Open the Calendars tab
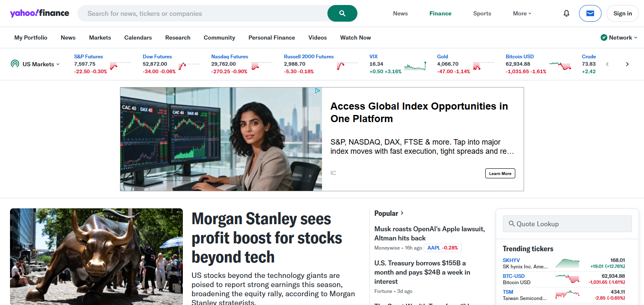 tap(138, 37)
